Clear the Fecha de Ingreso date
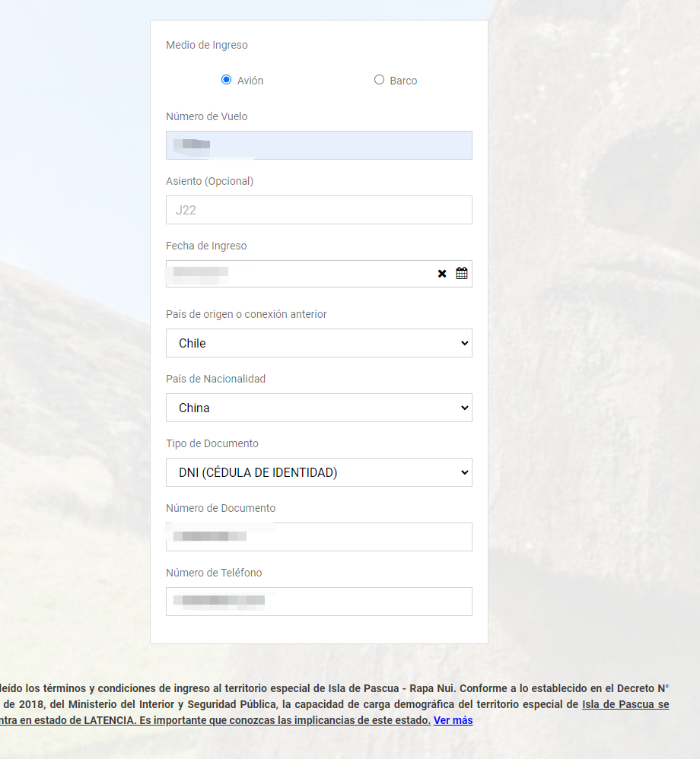 click(442, 274)
